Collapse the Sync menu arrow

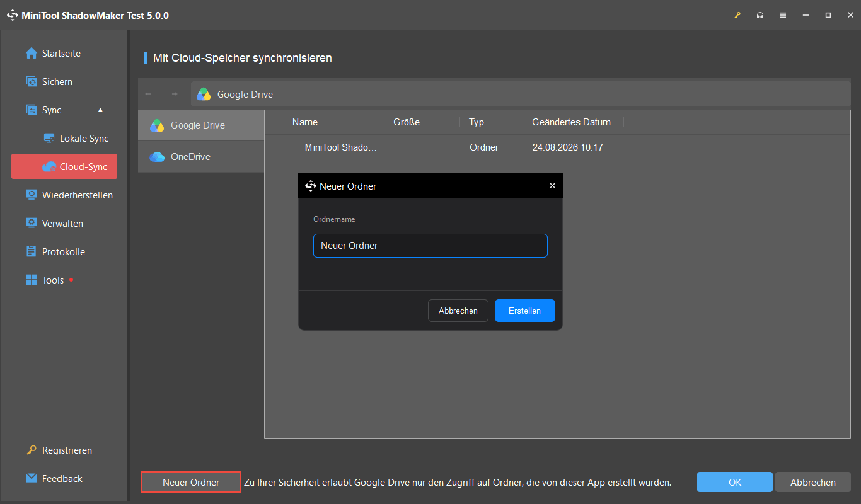click(x=100, y=110)
